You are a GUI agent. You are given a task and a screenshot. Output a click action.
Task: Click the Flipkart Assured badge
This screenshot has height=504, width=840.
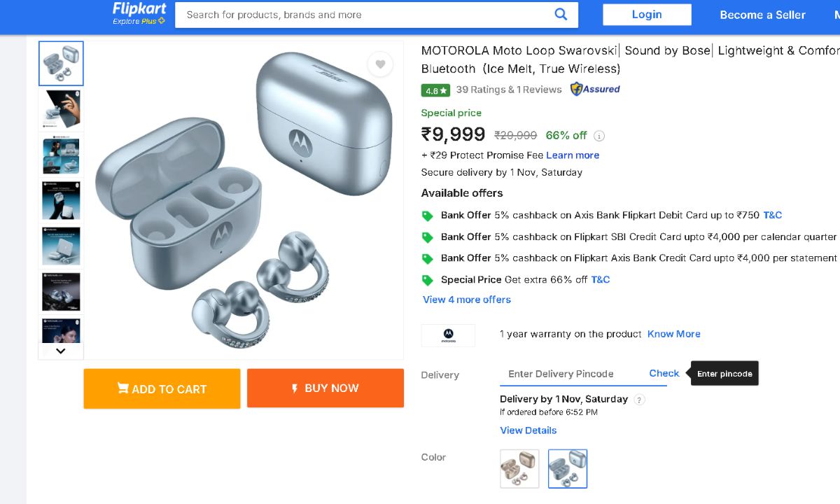click(595, 90)
